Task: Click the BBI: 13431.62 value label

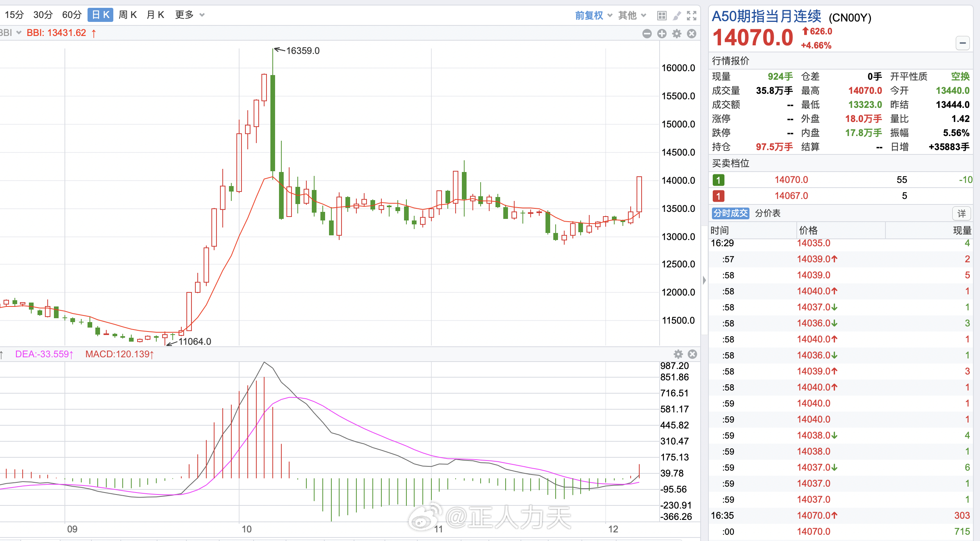Action: click(56, 33)
